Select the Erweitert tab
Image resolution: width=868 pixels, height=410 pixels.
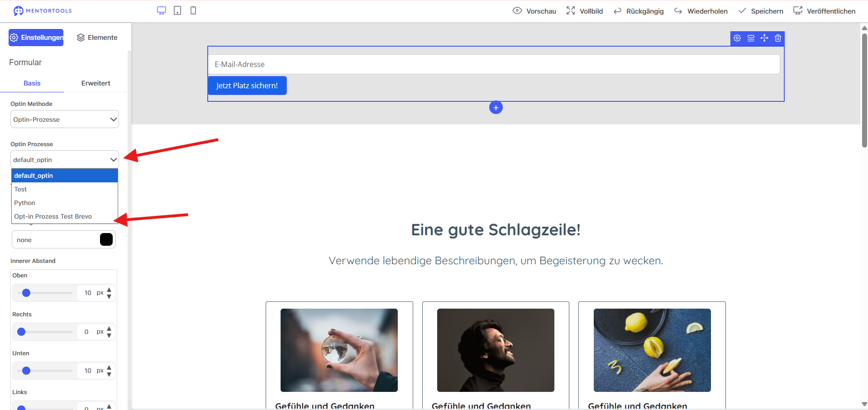click(96, 83)
